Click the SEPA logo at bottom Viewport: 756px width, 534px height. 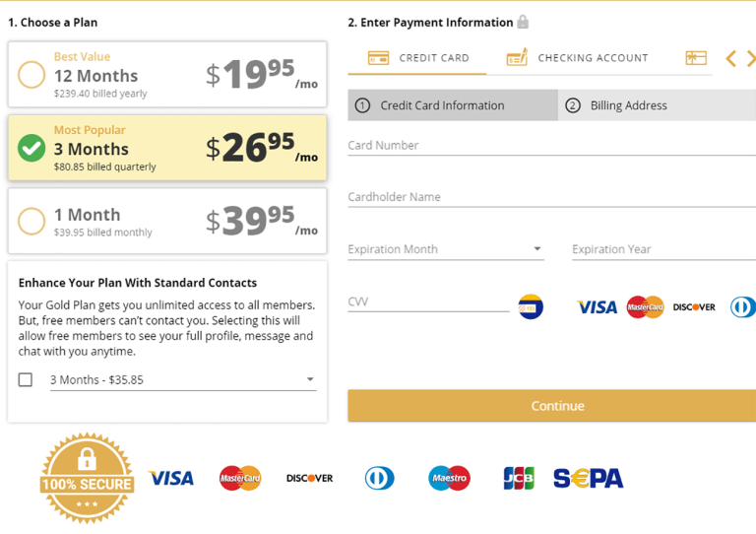(x=588, y=479)
